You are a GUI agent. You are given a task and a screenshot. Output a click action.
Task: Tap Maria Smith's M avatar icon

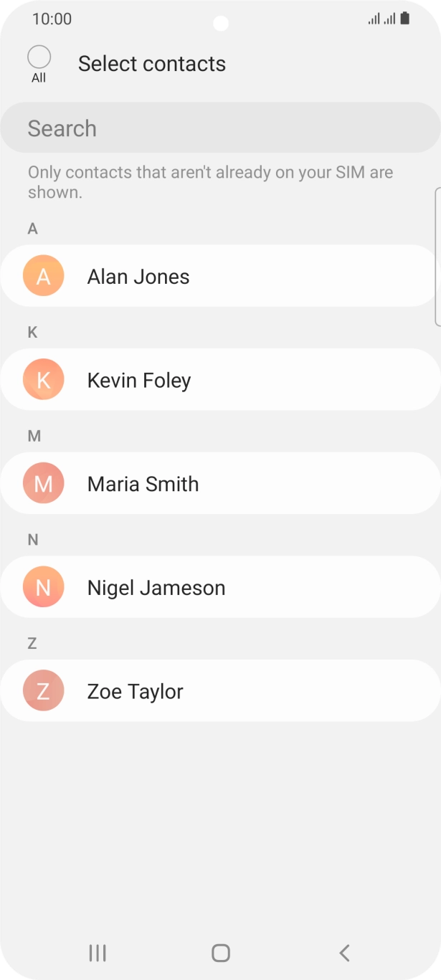pyautogui.click(x=43, y=484)
